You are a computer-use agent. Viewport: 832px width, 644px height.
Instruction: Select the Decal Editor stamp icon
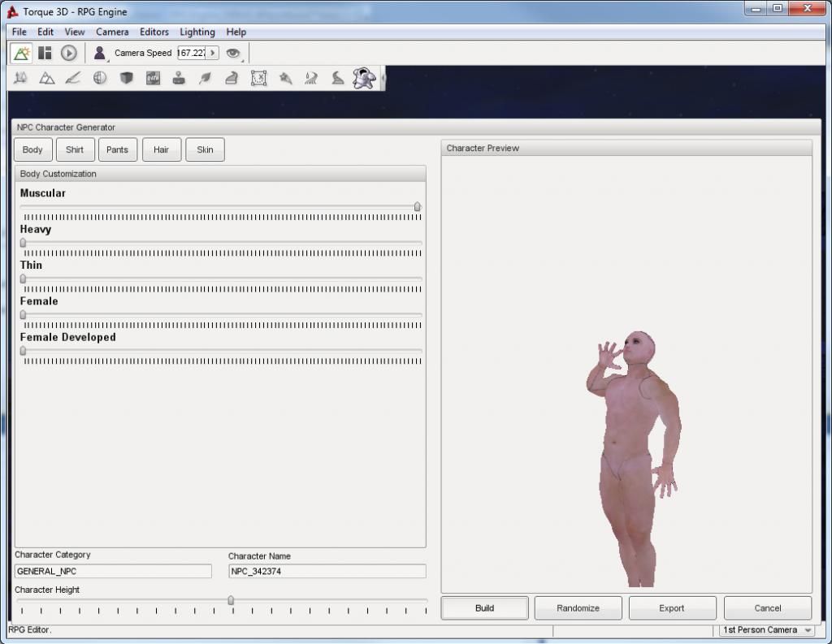click(179, 78)
